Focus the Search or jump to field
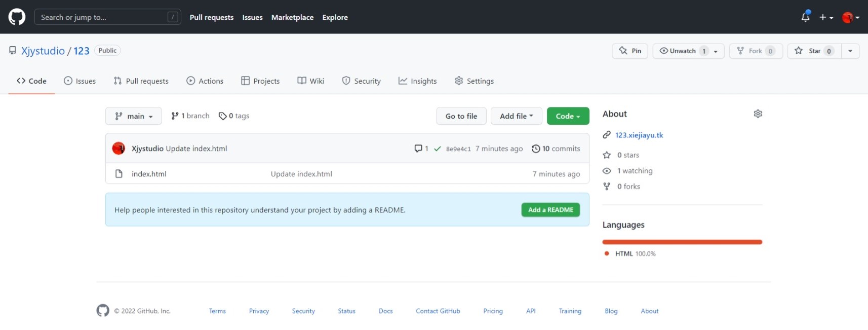This screenshot has height=330, width=868. pyautogui.click(x=101, y=17)
